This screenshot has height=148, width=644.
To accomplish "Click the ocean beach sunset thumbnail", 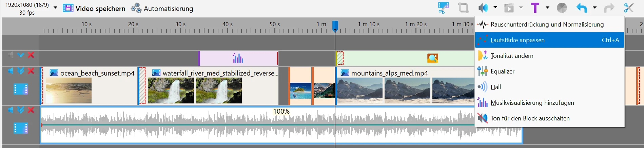I will [69, 91].
